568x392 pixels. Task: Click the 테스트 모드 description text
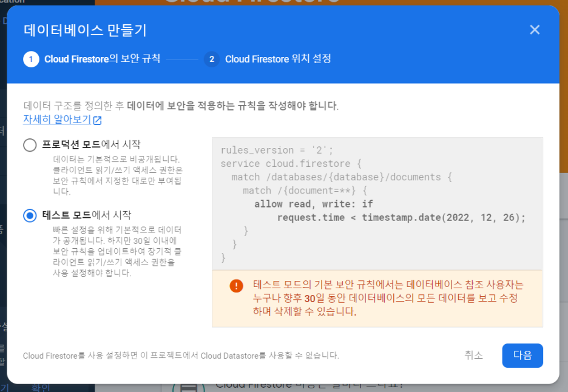117,251
